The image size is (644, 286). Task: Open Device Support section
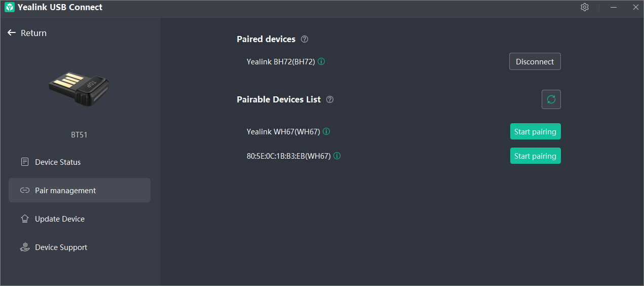(x=61, y=247)
